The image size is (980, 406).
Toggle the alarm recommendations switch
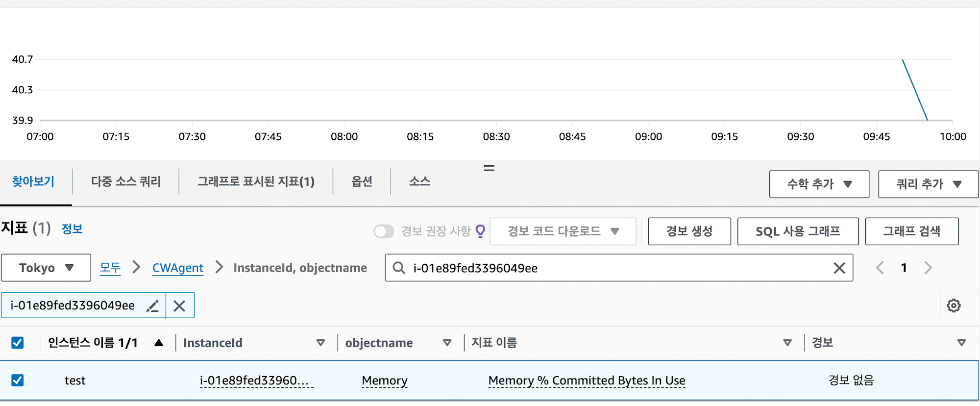(384, 231)
